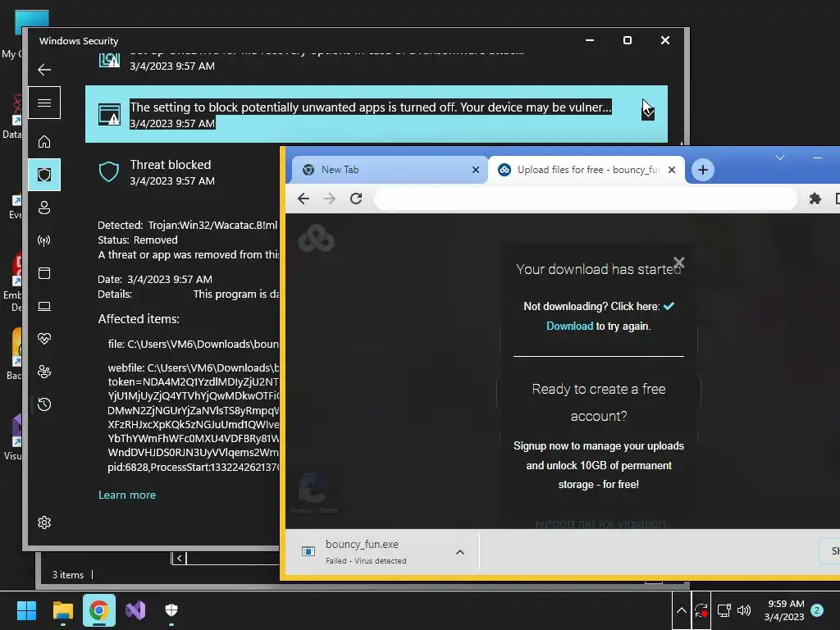Open clock showing 9:59 AM
The height and width of the screenshot is (630, 840).
pos(785,610)
